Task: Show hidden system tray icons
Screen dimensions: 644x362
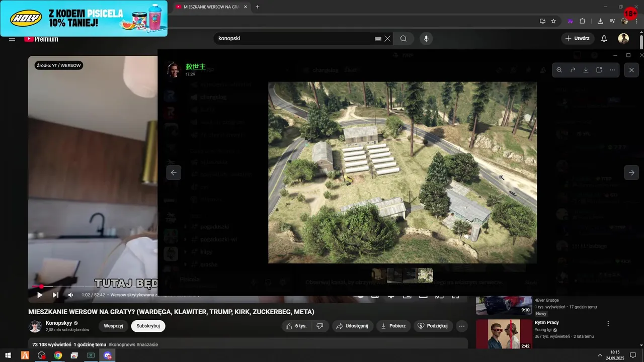Action: [x=600, y=355]
